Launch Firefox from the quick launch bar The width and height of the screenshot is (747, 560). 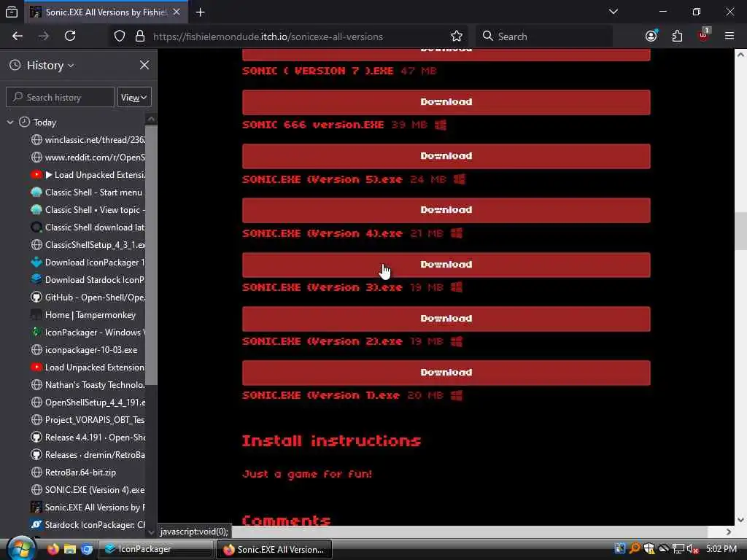53,549
